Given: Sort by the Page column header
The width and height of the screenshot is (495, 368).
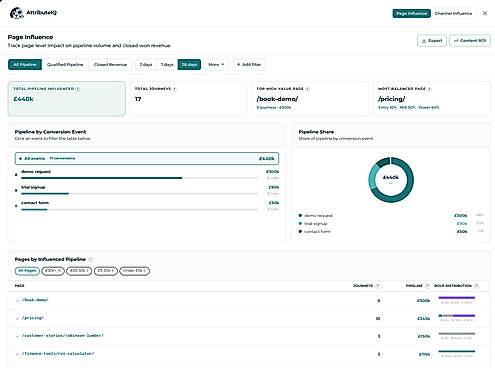Looking at the screenshot, I should click(20, 286).
